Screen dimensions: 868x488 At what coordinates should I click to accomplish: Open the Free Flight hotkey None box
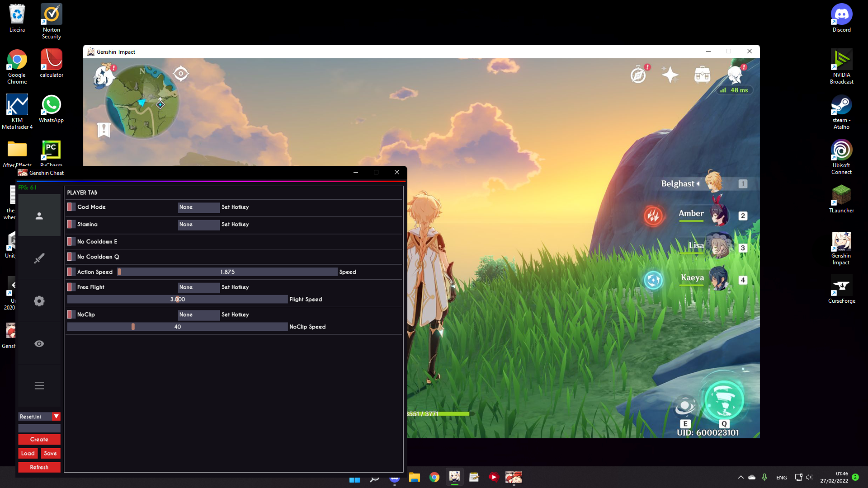[x=198, y=287]
